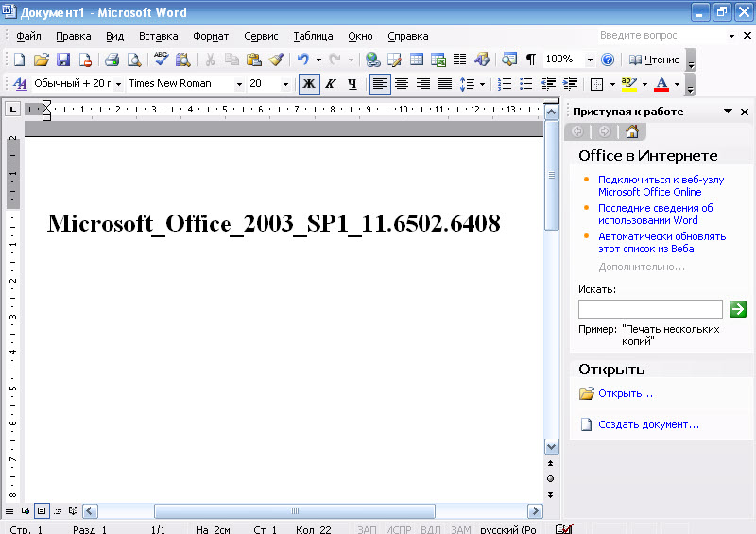Image resolution: width=756 pixels, height=534 pixels.
Task: Click link Автоматически обновлять этот список
Action: pos(662,243)
